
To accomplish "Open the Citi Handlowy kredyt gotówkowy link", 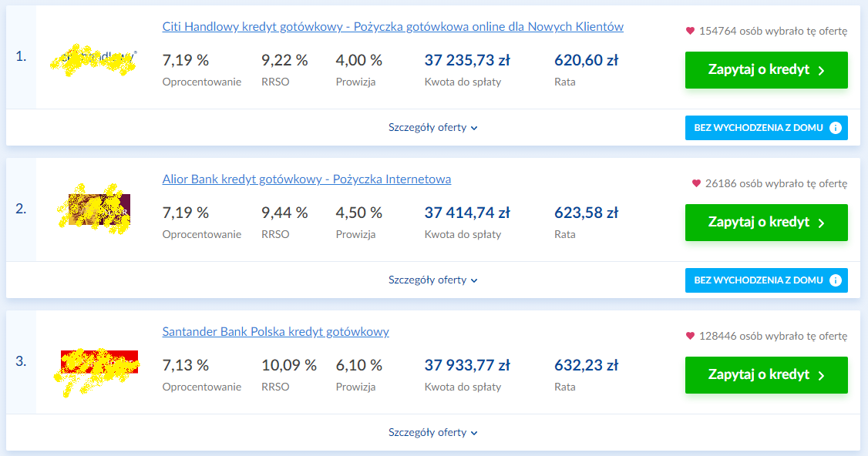I will (392, 27).
